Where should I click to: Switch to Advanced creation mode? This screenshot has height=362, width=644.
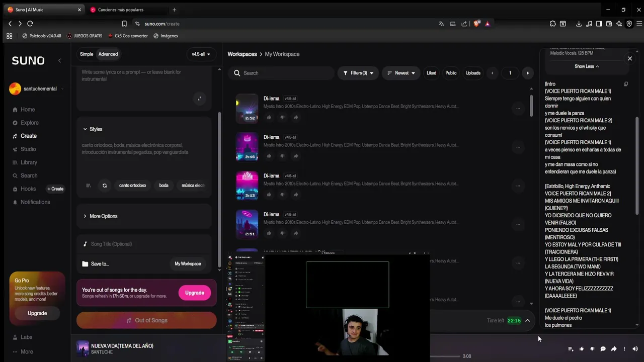(x=108, y=54)
